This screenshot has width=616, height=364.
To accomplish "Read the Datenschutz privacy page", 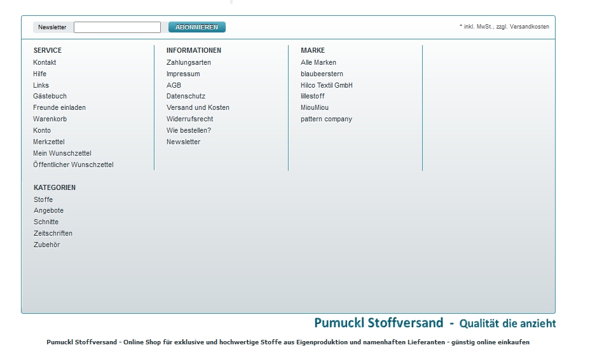I will 186,97.
